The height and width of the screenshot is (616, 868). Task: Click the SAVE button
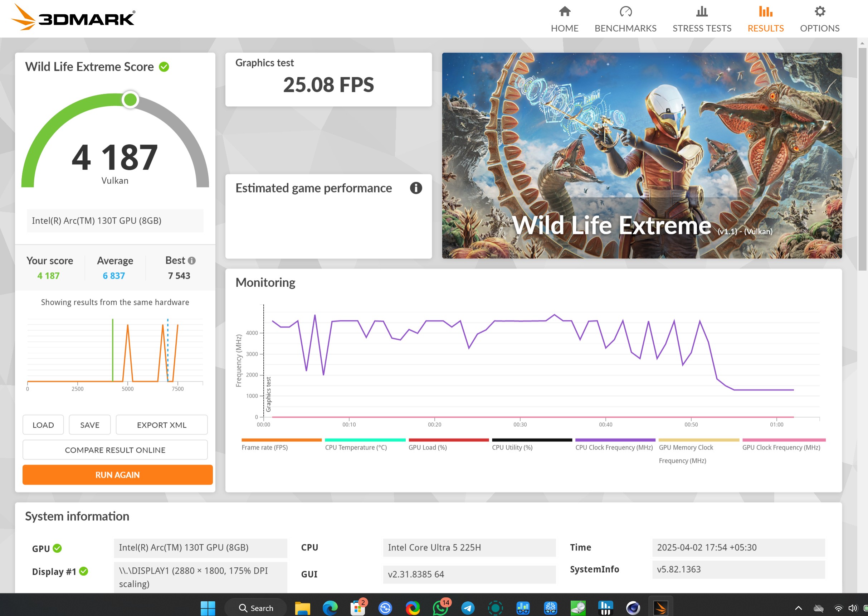[x=90, y=425]
